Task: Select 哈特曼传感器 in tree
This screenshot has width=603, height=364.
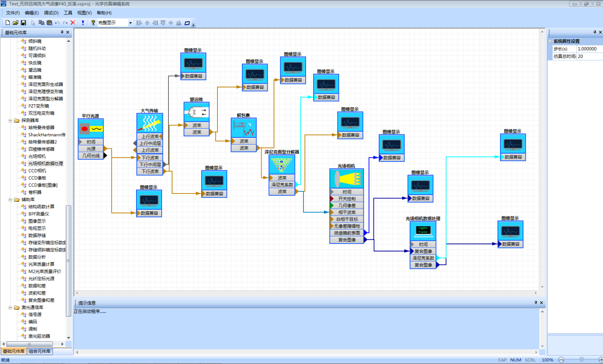Action: [x=41, y=128]
